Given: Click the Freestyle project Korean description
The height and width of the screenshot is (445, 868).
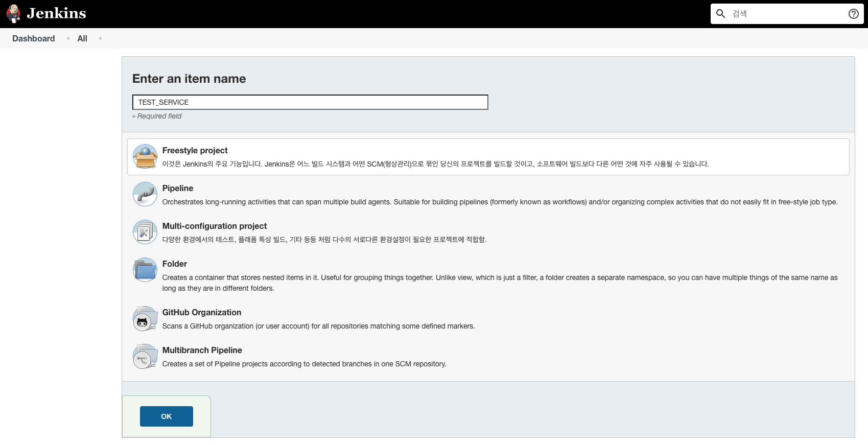Looking at the screenshot, I should (436, 164).
